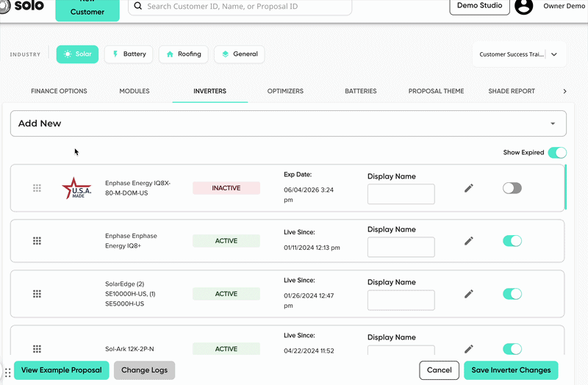Click New Customer button
588x385 pixels.
coord(87,10)
